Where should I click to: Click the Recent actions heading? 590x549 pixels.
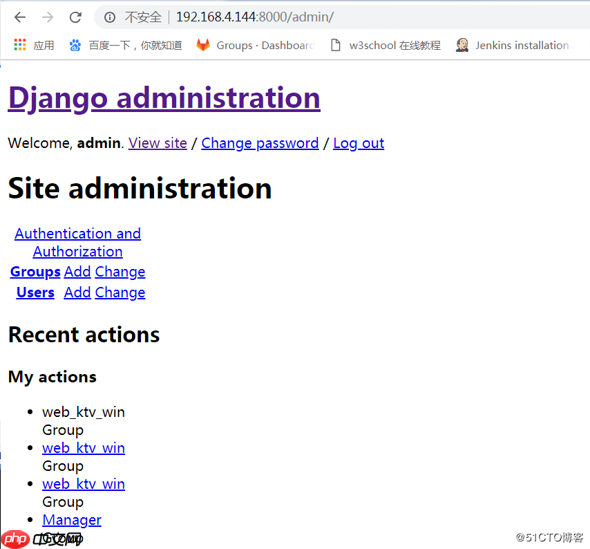84,335
